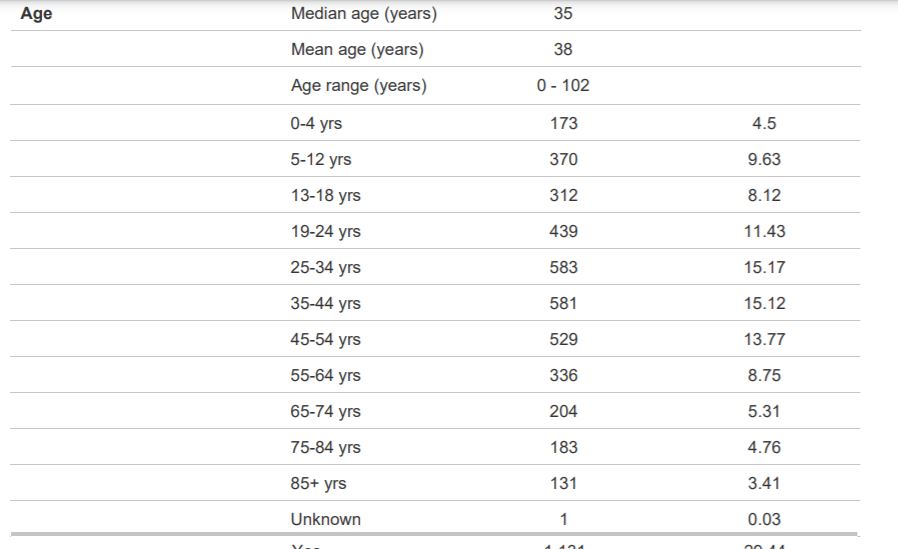Screen dimensions: 898x549
Task: Select the 25-34 yrs row label
Action: (x=325, y=267)
